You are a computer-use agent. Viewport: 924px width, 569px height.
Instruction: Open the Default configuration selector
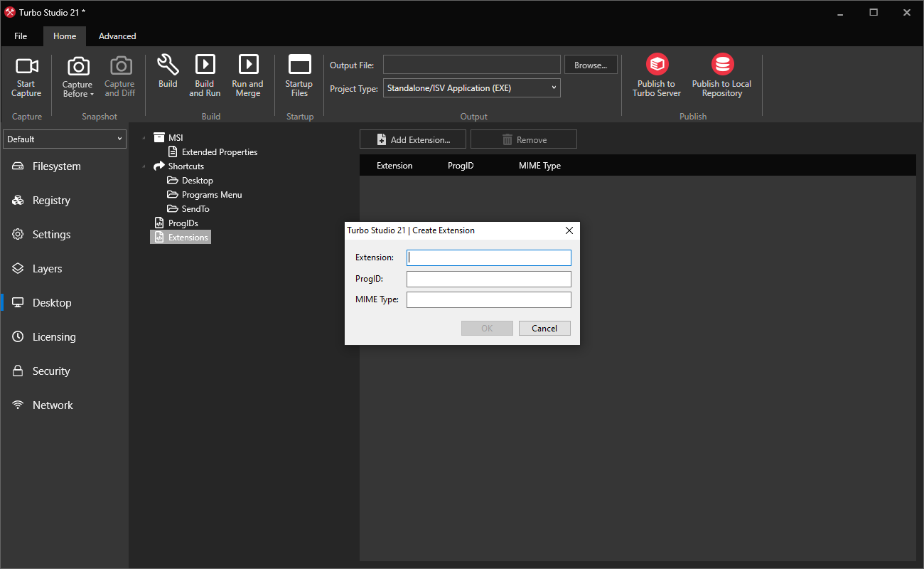pos(64,139)
